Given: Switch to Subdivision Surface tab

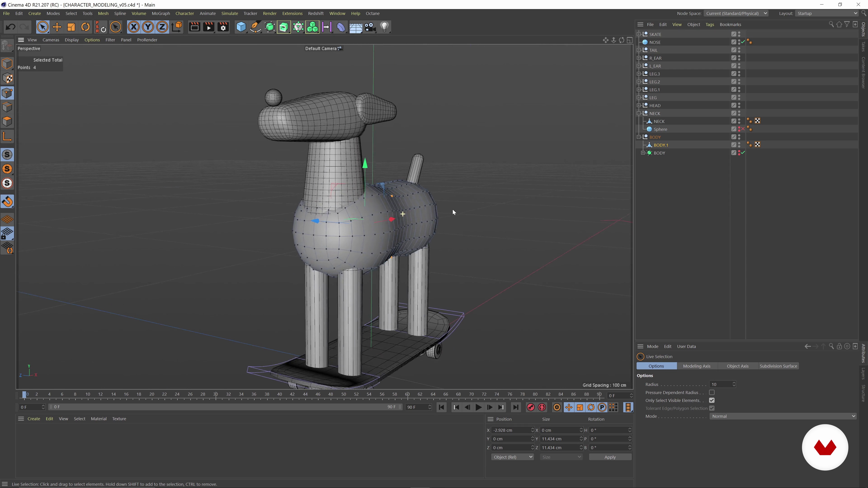Looking at the screenshot, I should pos(778,366).
